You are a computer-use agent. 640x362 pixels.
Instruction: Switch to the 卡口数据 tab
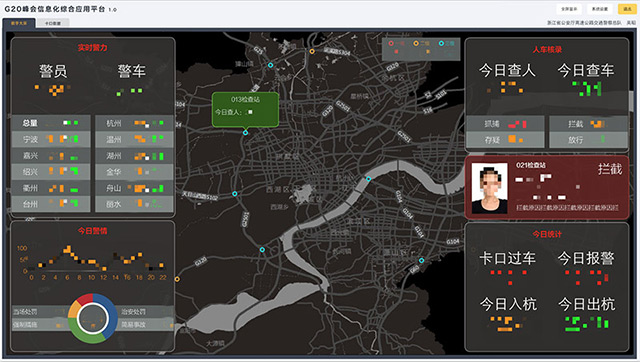tap(53, 23)
